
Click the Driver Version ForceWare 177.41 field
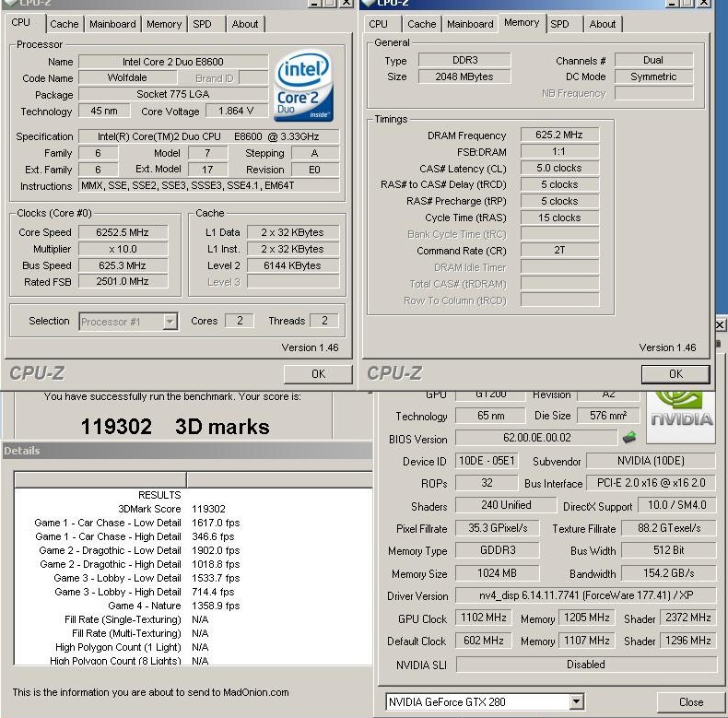[586, 595]
